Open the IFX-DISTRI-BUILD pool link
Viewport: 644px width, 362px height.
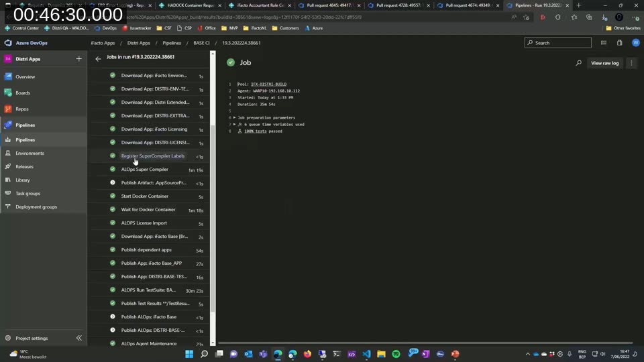[x=268, y=84]
